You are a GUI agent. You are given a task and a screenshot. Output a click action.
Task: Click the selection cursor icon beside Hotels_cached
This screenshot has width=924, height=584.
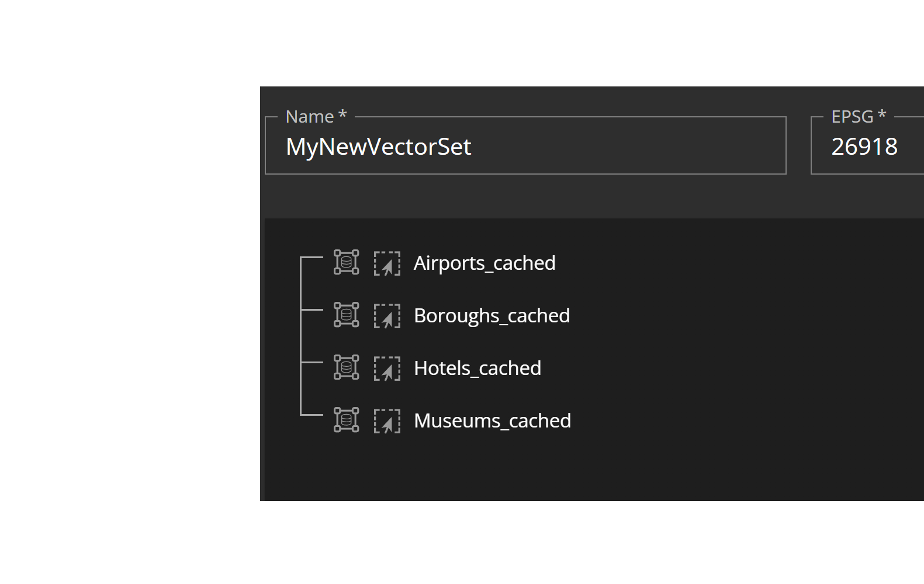(387, 369)
